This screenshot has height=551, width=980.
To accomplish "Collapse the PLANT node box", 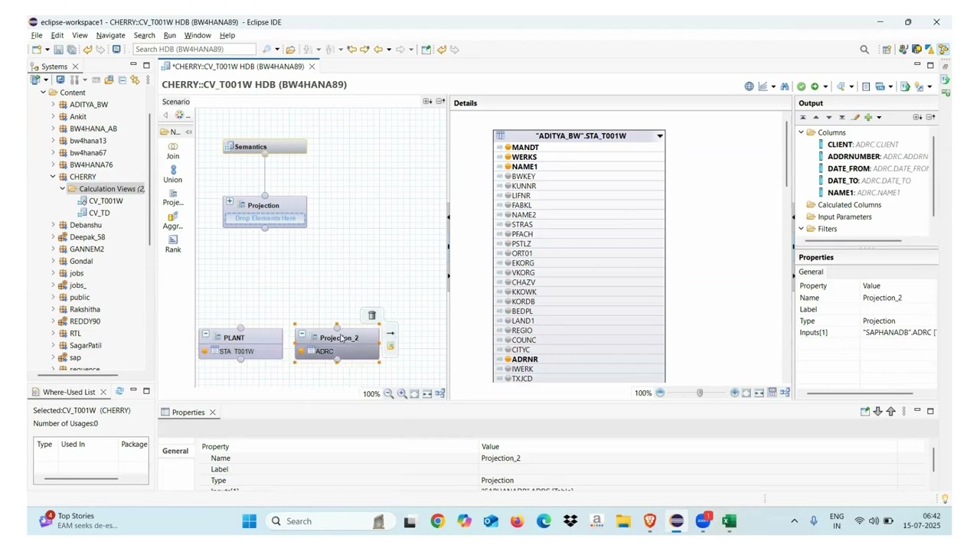I will pos(206,334).
